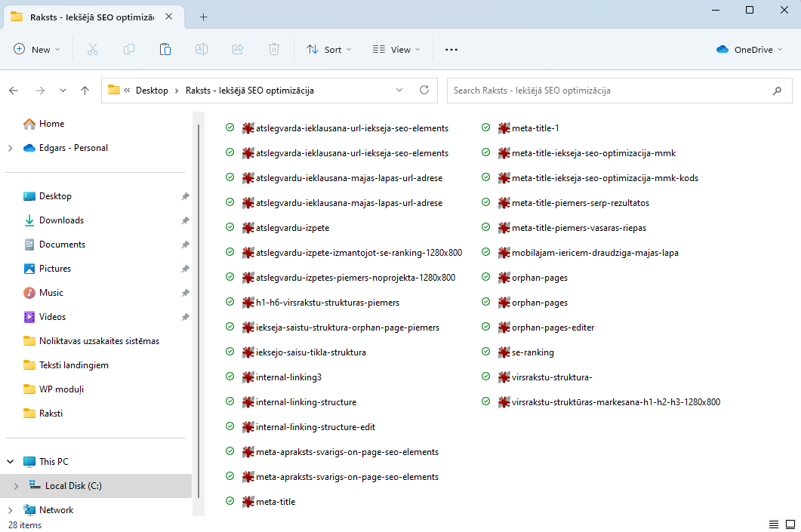Click Desktop in the address breadcrumb

[152, 91]
